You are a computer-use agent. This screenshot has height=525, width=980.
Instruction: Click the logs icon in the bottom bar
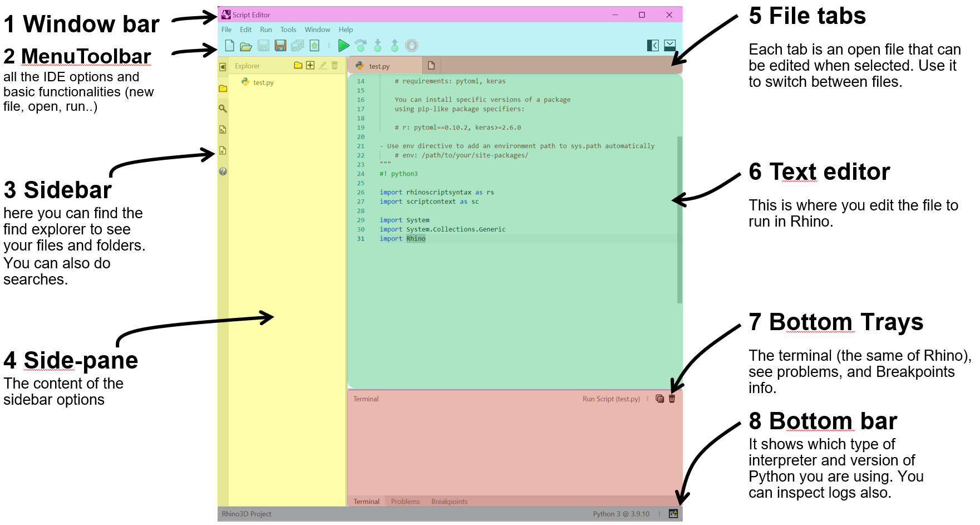(673, 514)
